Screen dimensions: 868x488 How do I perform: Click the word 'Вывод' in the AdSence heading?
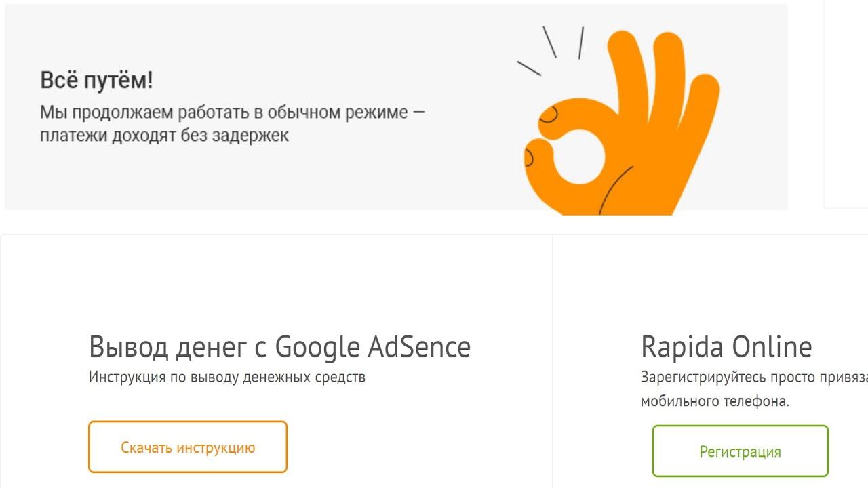tap(129, 347)
